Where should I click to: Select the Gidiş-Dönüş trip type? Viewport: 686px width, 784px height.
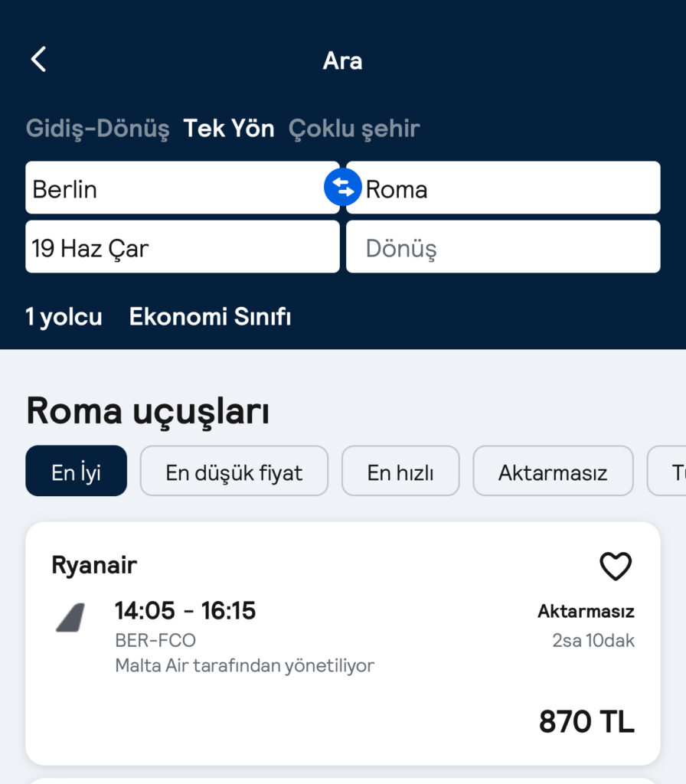click(97, 129)
